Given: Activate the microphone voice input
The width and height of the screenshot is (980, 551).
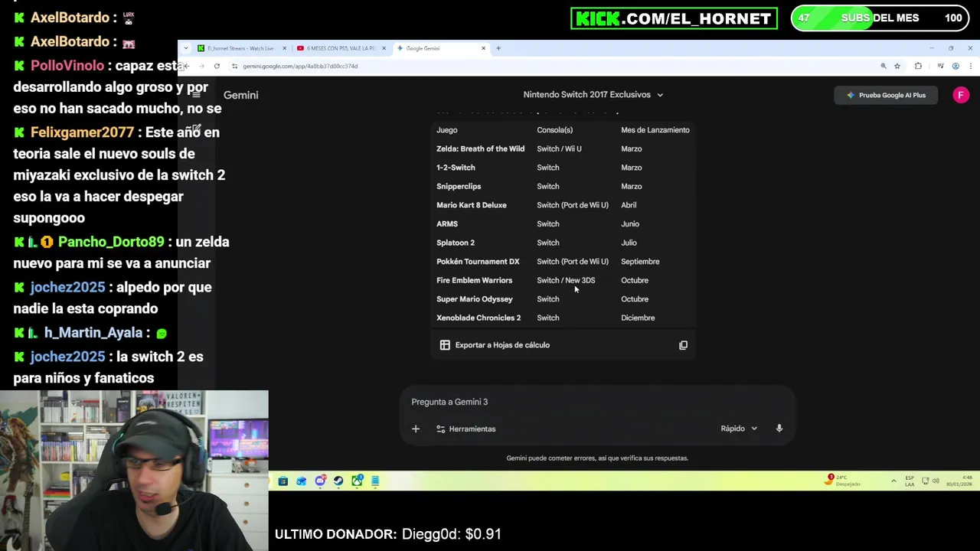Looking at the screenshot, I should pos(779,429).
